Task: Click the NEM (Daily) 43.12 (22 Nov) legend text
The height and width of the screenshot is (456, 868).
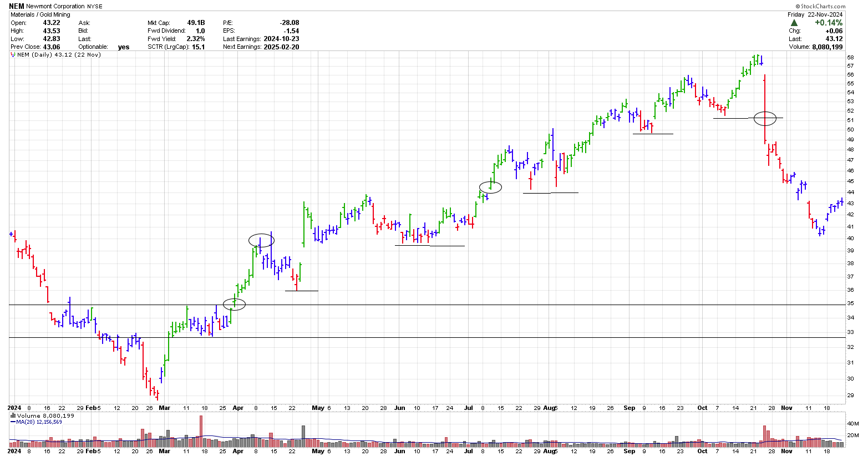Action: click(x=59, y=55)
